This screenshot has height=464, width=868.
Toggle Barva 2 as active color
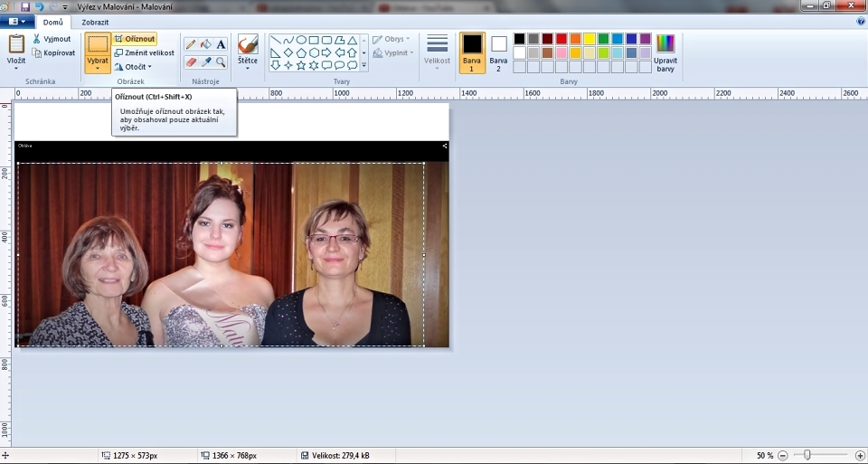pyautogui.click(x=499, y=52)
